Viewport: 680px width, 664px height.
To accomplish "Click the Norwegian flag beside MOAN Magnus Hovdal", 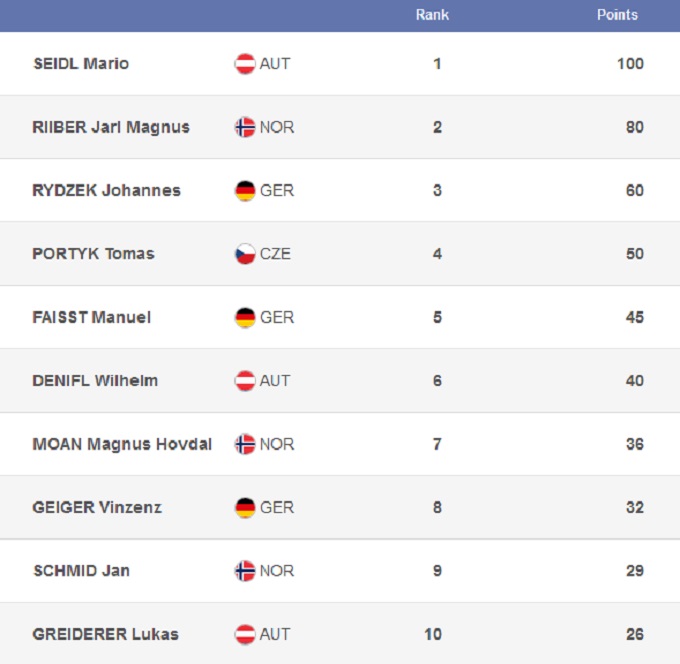I will 245,444.
